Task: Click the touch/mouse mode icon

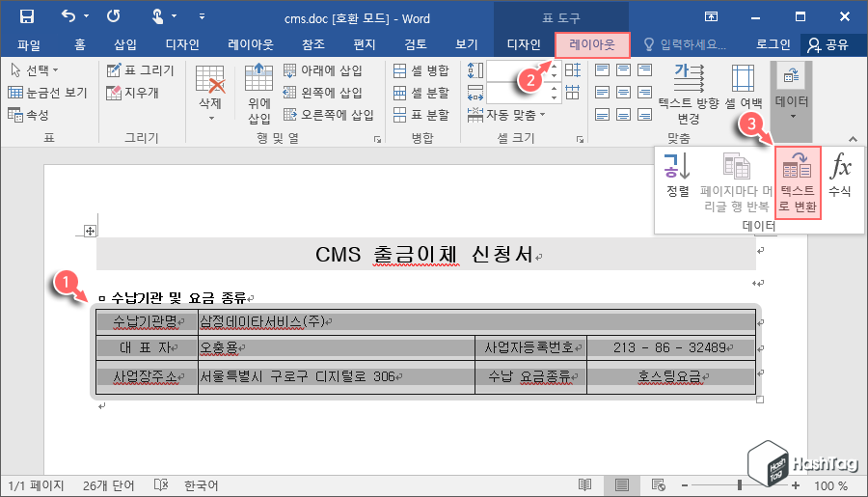Action: coord(158,16)
